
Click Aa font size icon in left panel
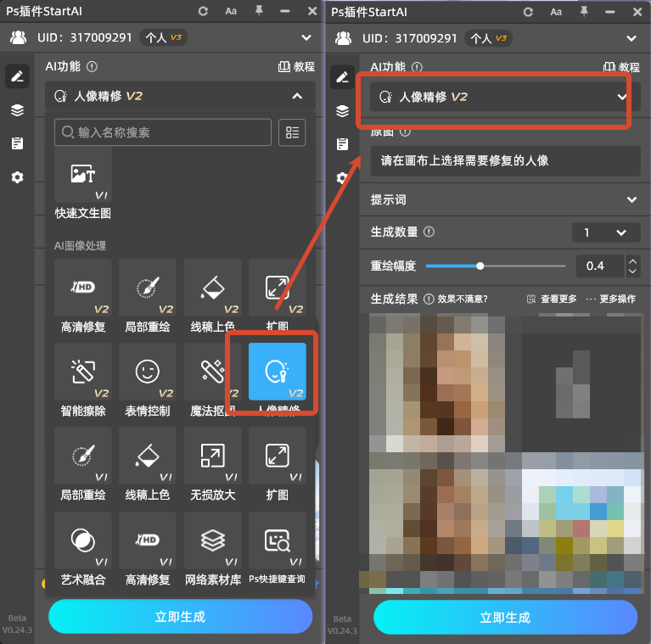click(231, 11)
